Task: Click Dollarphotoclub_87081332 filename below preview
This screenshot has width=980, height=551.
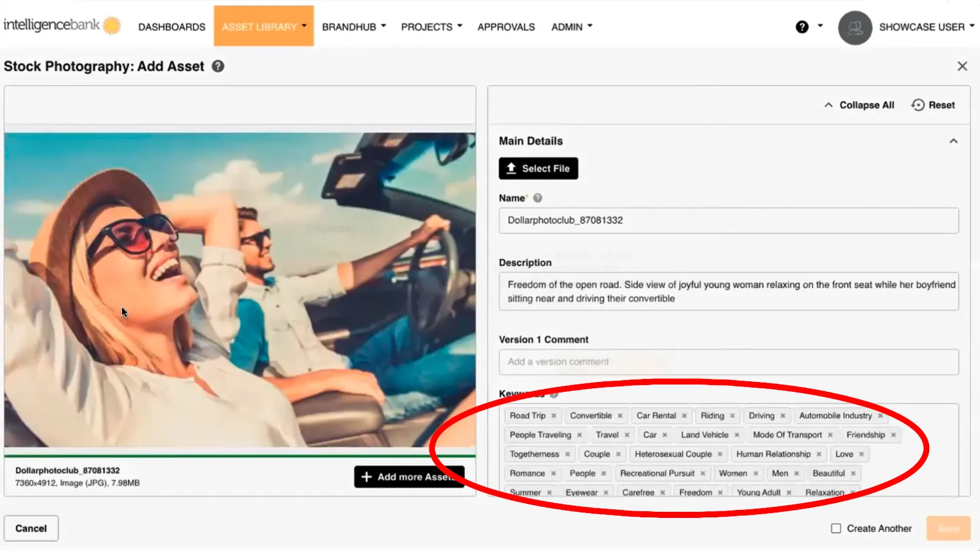Action: [x=67, y=471]
